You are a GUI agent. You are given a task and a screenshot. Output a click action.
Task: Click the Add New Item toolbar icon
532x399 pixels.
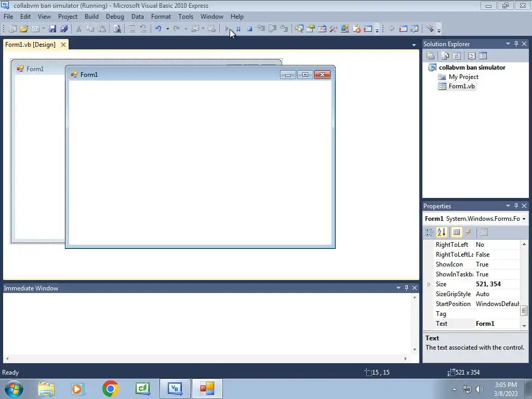pyautogui.click(x=35, y=29)
